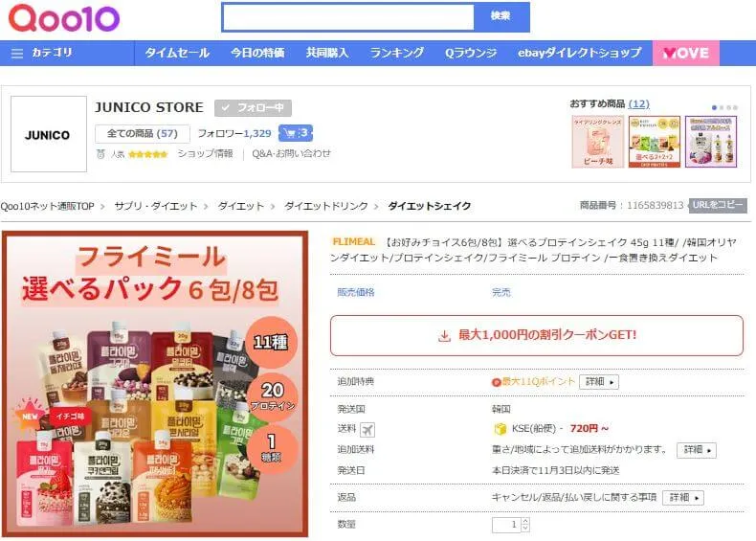756x541 pixels.
Task: Open the カテゴリ category menu
Action: [52, 53]
